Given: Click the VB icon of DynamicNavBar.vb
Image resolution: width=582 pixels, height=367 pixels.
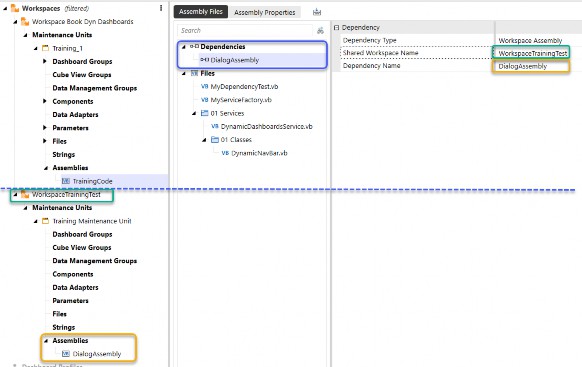Looking at the screenshot, I should 225,153.
